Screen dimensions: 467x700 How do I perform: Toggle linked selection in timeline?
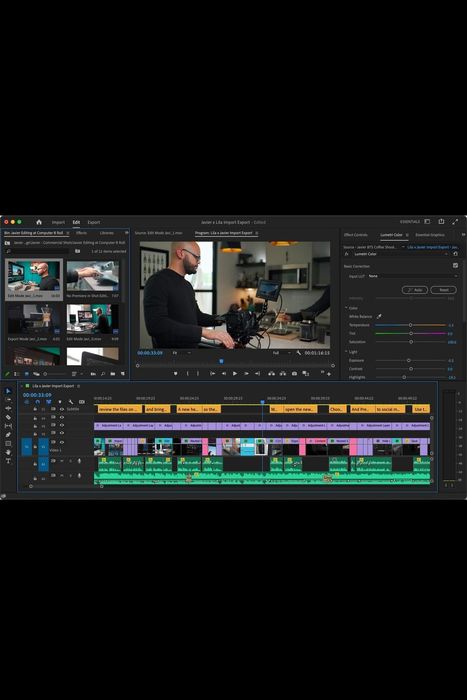coord(48,402)
